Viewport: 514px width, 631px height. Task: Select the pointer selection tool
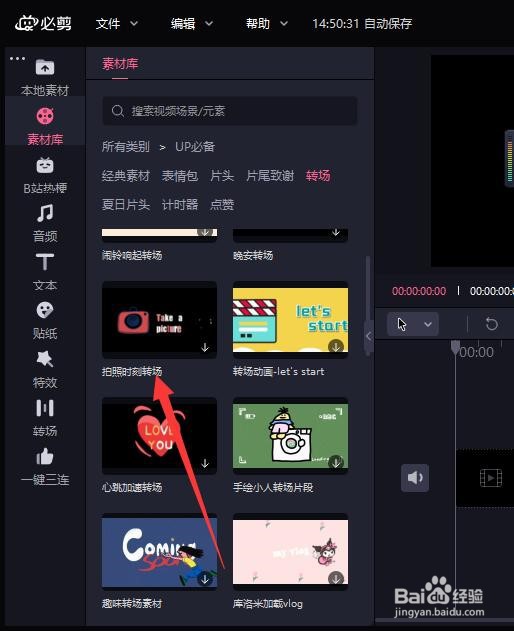click(x=401, y=324)
